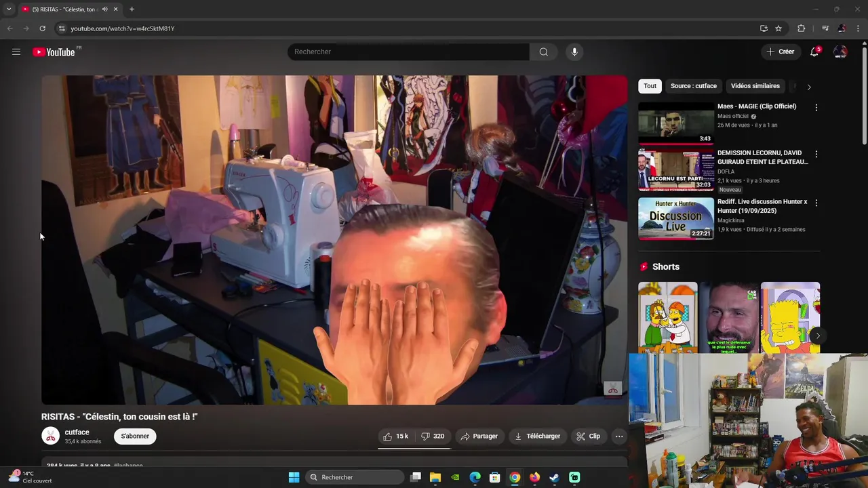The width and height of the screenshot is (868, 488).
Task: Open the cutface channel name link
Action: point(77,432)
